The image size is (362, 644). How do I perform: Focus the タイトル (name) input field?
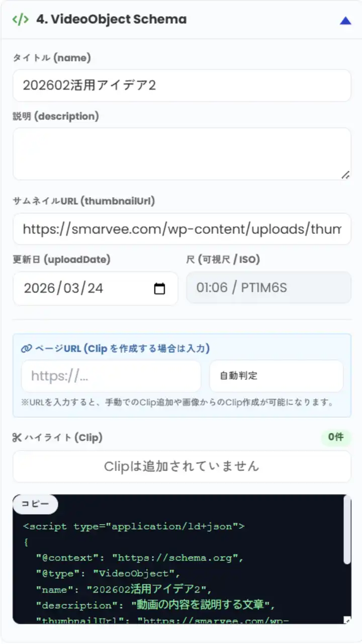[x=182, y=86]
